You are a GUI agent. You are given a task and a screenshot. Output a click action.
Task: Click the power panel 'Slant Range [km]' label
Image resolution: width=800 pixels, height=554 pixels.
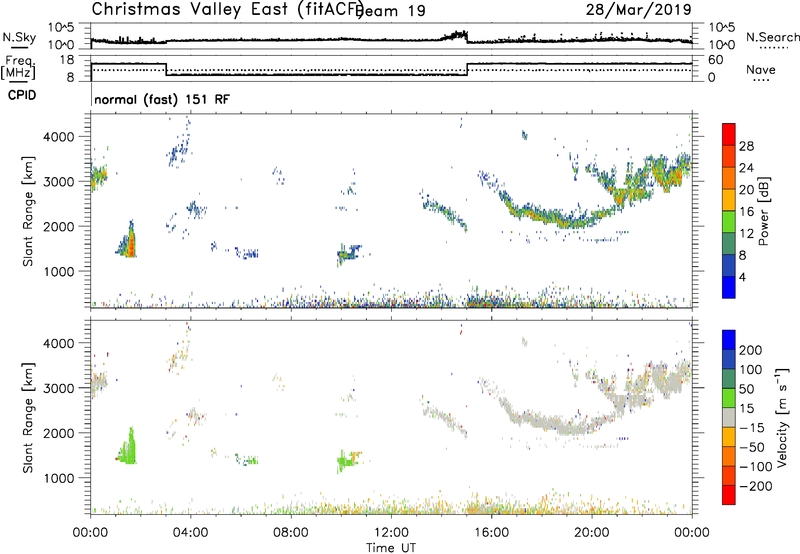(x=28, y=211)
